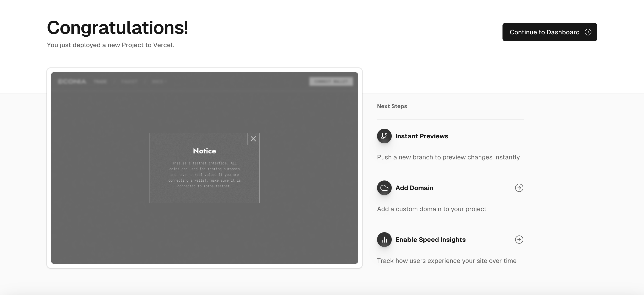Click 'Track how users experience your site over time'
The width and height of the screenshot is (644, 295).
point(447,261)
